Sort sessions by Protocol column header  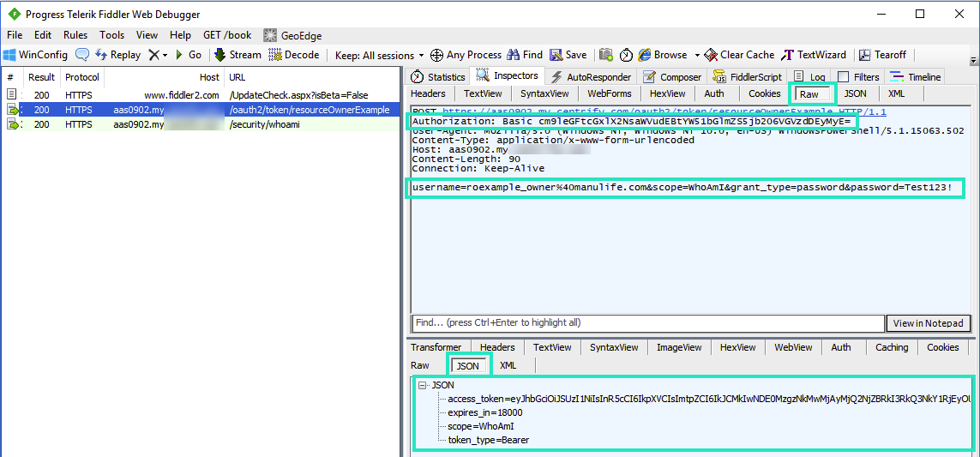tap(81, 77)
